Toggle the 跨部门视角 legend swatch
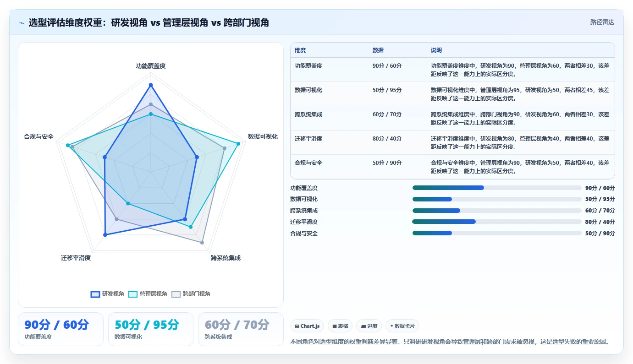This screenshot has height=364, width=633. (176, 294)
